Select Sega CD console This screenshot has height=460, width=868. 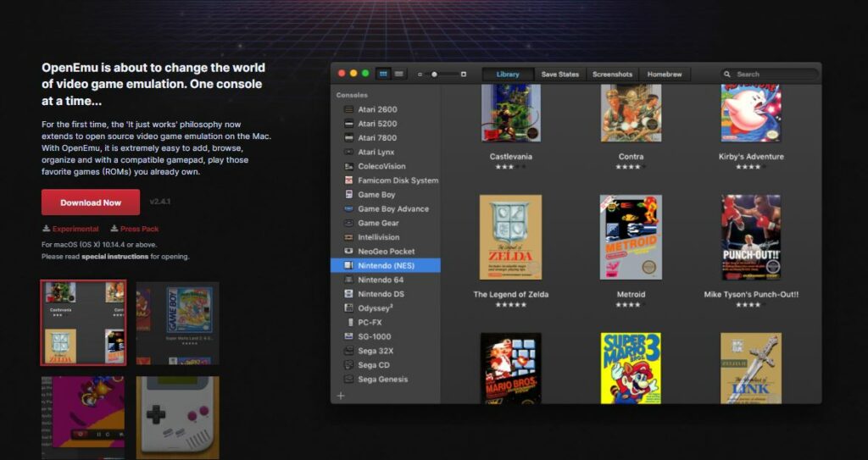pos(386,365)
